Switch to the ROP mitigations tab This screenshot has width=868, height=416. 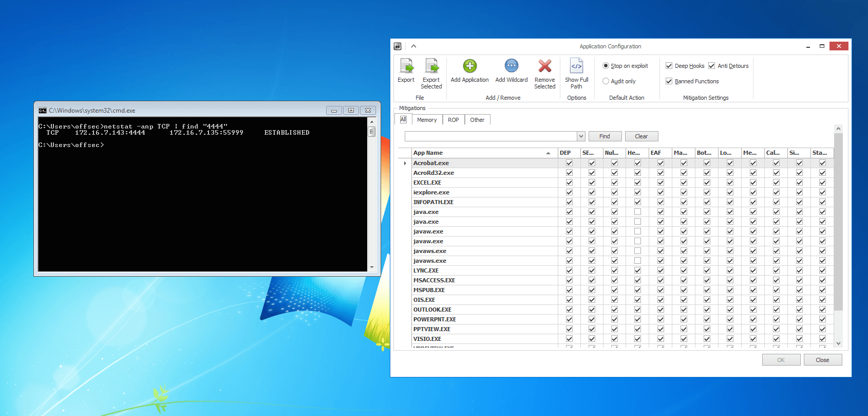pos(453,120)
